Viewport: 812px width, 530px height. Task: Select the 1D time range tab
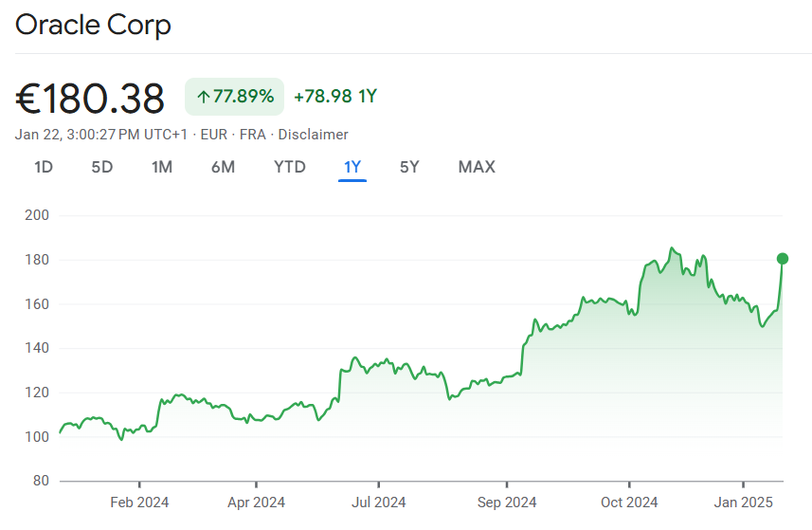[44, 167]
